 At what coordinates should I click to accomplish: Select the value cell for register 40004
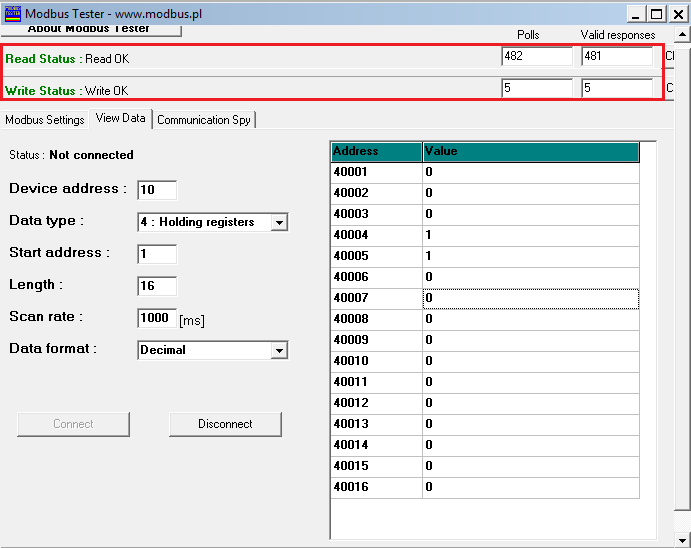point(531,235)
